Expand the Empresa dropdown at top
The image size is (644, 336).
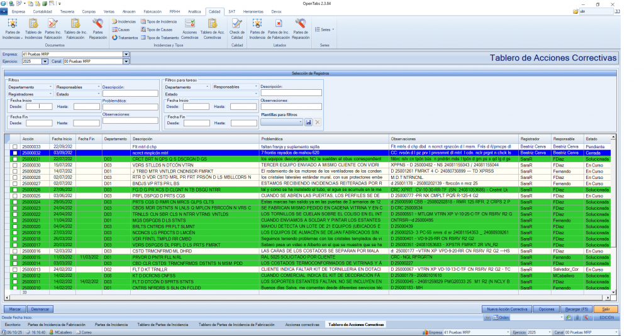coord(126,55)
